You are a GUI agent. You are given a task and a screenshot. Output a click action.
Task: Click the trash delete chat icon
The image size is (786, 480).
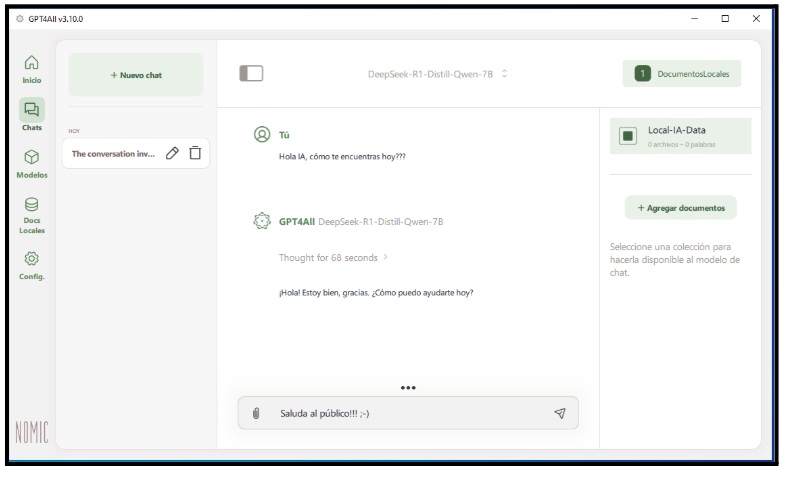195,153
